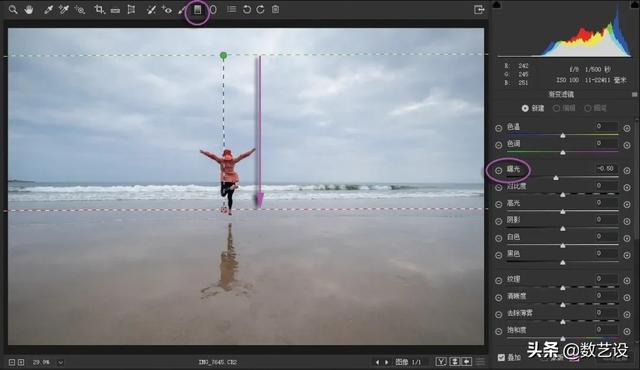Click the 曝光 slider handle
This screenshot has width=640, height=370.
point(556,178)
